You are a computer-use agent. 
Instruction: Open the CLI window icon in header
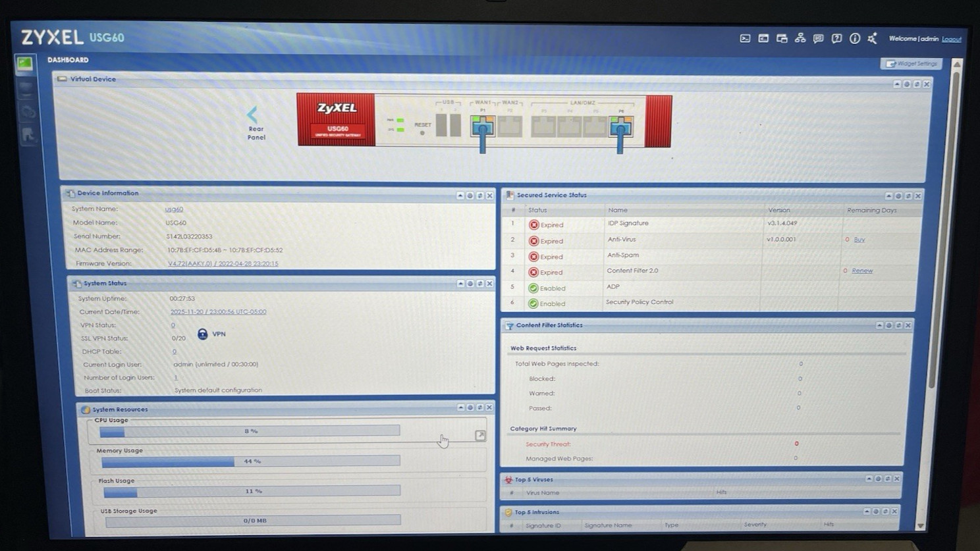click(763, 38)
